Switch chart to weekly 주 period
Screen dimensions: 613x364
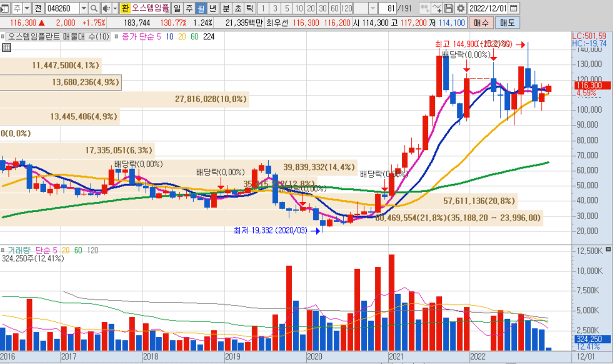(189, 8)
